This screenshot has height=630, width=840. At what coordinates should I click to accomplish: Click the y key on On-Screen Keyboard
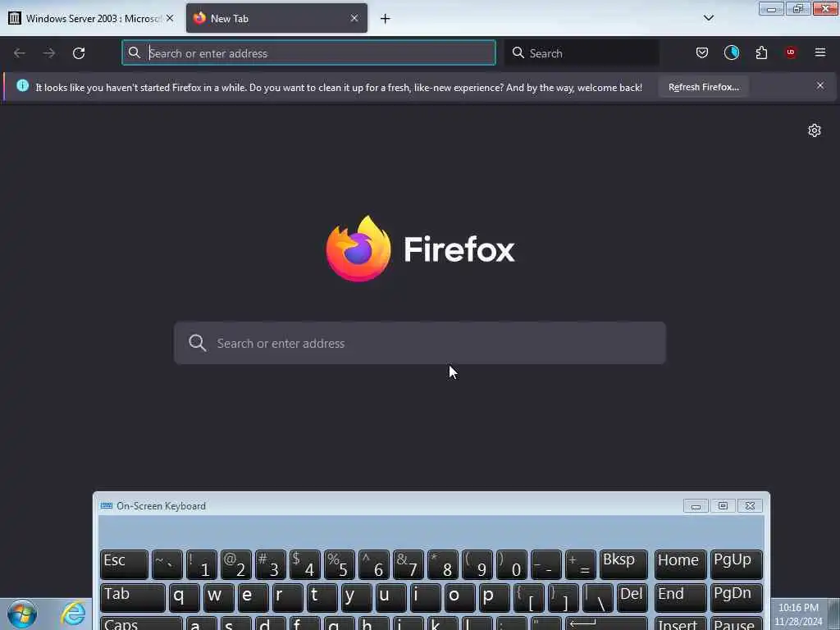pyautogui.click(x=356, y=598)
